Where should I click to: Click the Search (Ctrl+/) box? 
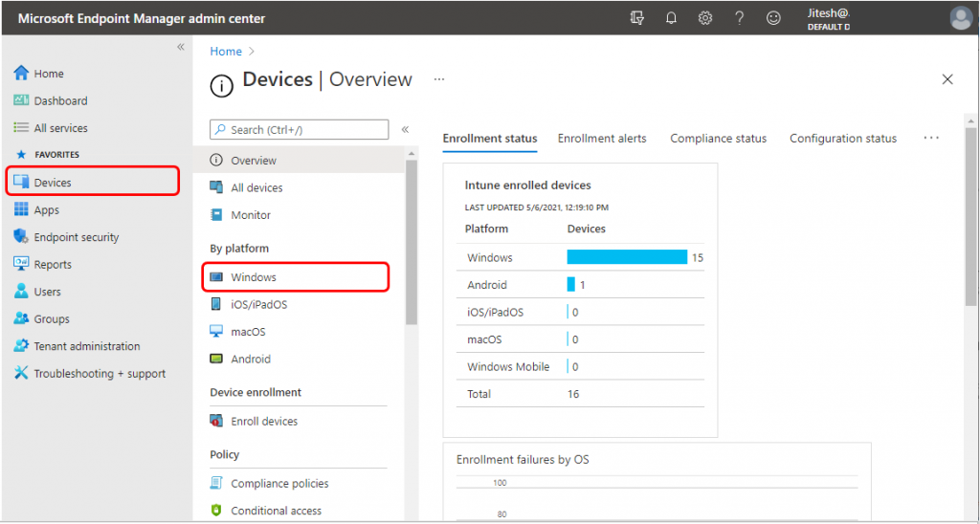click(x=299, y=130)
